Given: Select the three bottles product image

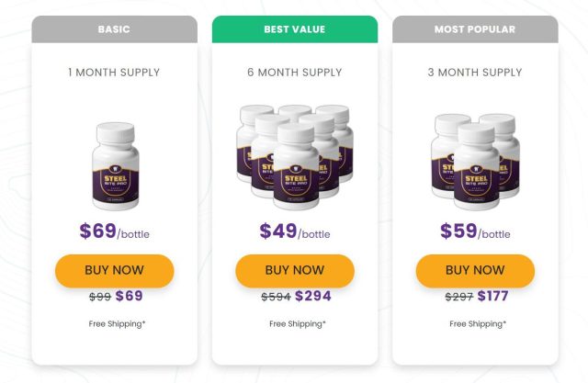Looking at the screenshot, I should coord(475,162).
